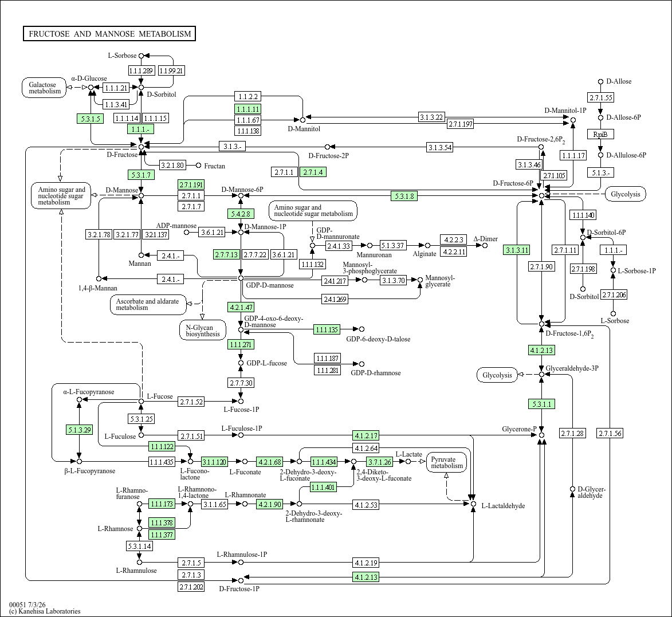Screen dimensions: 672x617
Task: Open enzyme box 4.2.1.90
Action: [270, 504]
